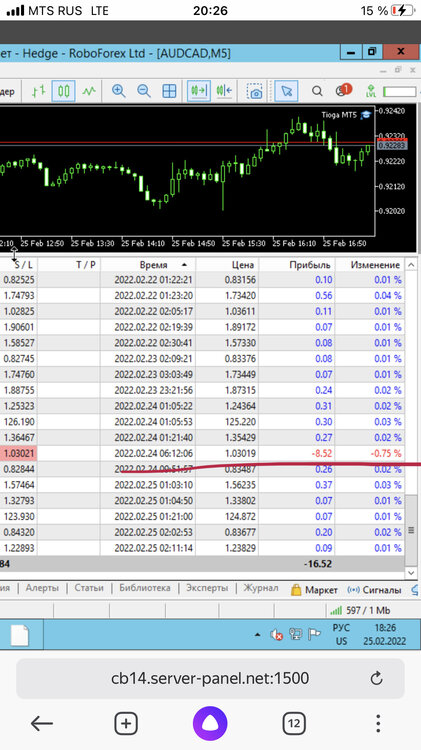Screen dimensions: 421x750
Task: Open the Журнал tab
Action: (261, 588)
